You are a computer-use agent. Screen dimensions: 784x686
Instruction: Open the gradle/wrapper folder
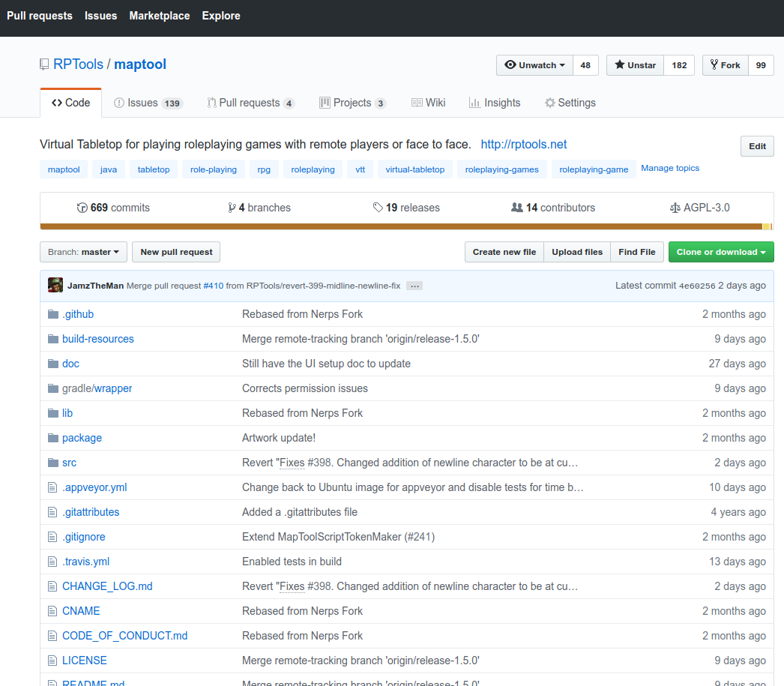(x=97, y=388)
